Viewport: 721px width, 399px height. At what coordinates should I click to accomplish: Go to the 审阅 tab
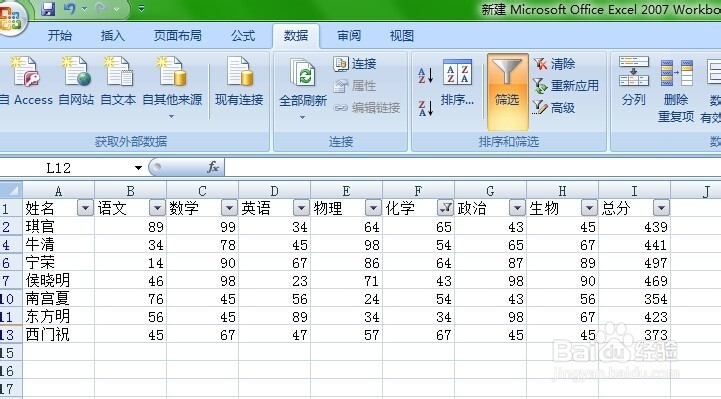[349, 36]
